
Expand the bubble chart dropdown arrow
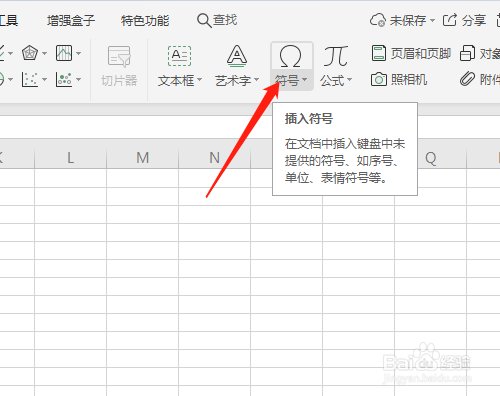point(79,80)
